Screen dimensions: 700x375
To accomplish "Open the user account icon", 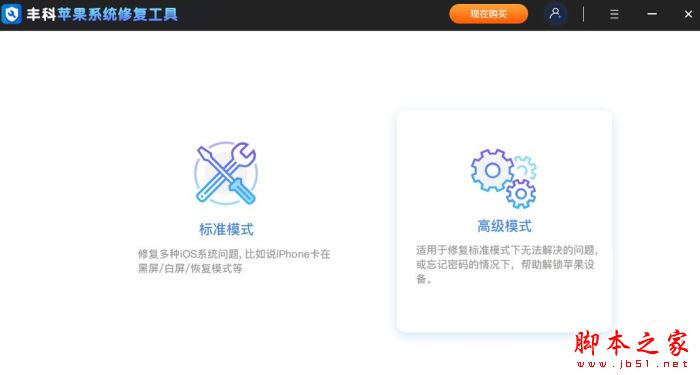I will tap(555, 14).
